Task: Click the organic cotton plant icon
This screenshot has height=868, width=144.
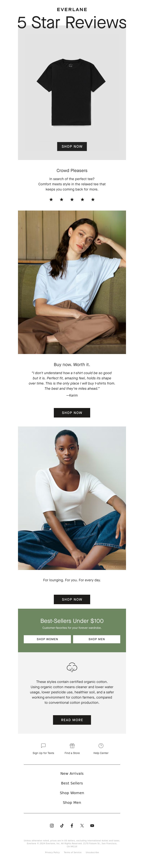Action: 72,667
